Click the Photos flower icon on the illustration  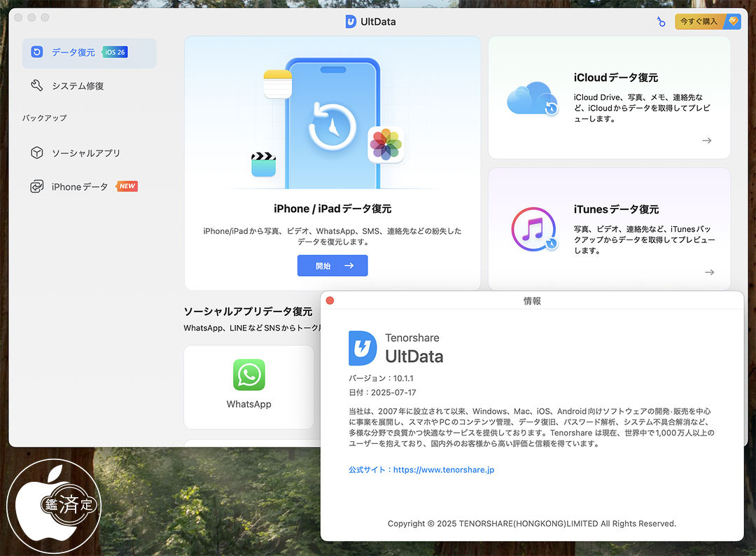tap(386, 144)
